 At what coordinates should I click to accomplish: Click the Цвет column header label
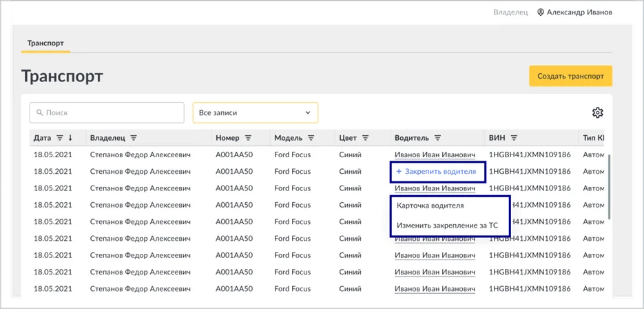tap(348, 138)
